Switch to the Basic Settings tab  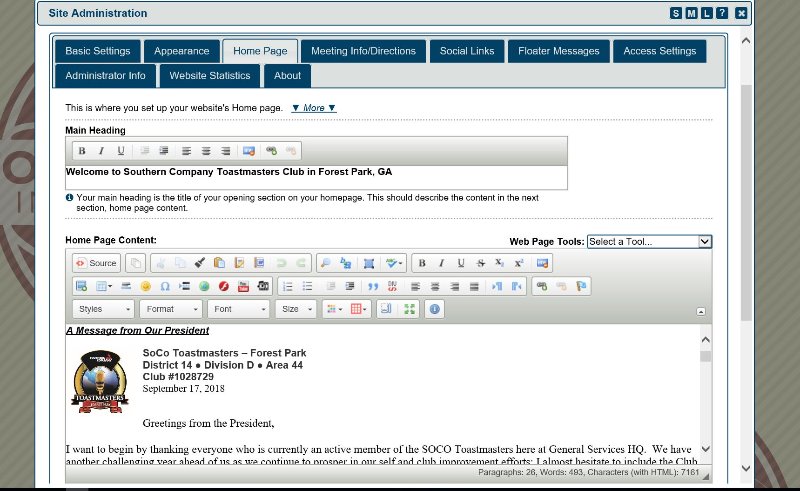coord(97,51)
